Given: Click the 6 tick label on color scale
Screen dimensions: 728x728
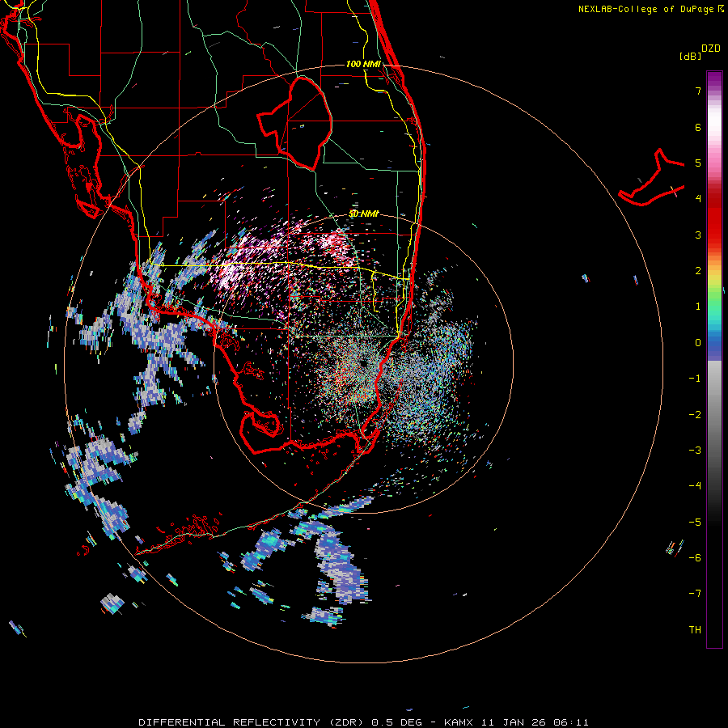Looking at the screenshot, I should [x=698, y=127].
